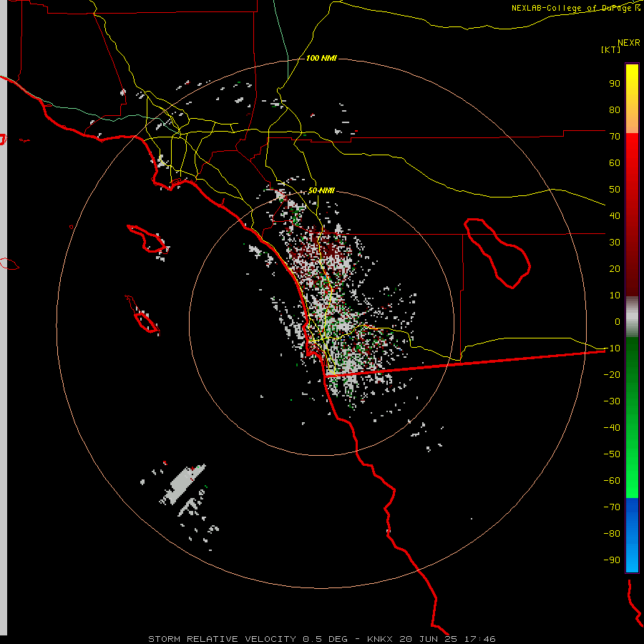
Task: Click the -80 value on the velocity scale
Action: [x=612, y=534]
